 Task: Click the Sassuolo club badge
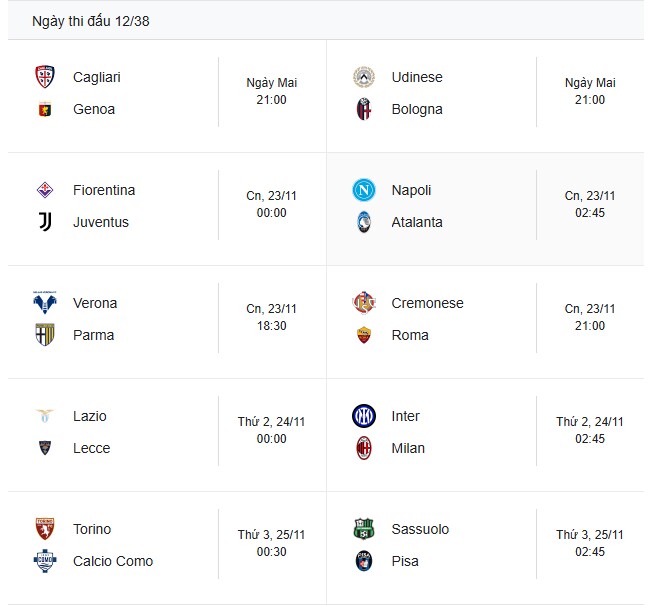point(363,529)
